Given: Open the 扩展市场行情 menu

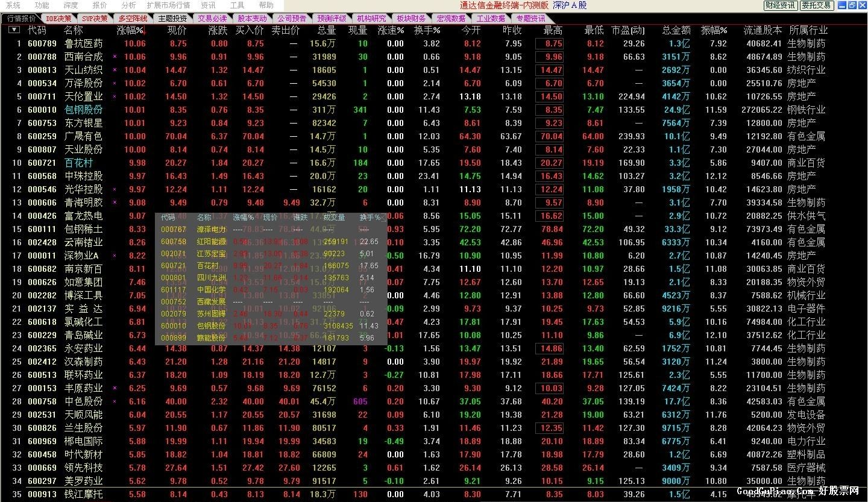Looking at the screenshot, I should click(x=168, y=5).
